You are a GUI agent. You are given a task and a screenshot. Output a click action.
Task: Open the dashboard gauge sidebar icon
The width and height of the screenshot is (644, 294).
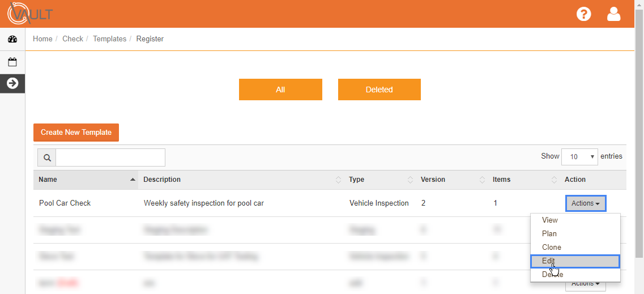[x=12, y=40]
